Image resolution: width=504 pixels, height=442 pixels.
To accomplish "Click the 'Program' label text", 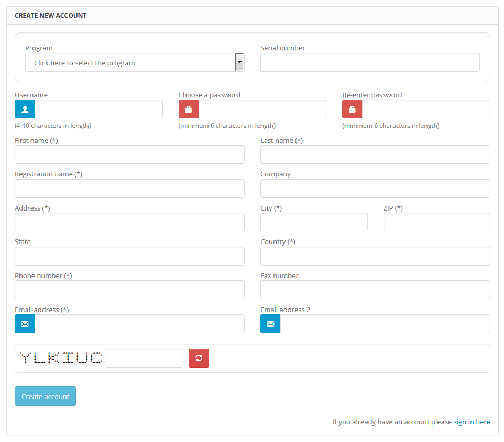I will [x=39, y=48].
